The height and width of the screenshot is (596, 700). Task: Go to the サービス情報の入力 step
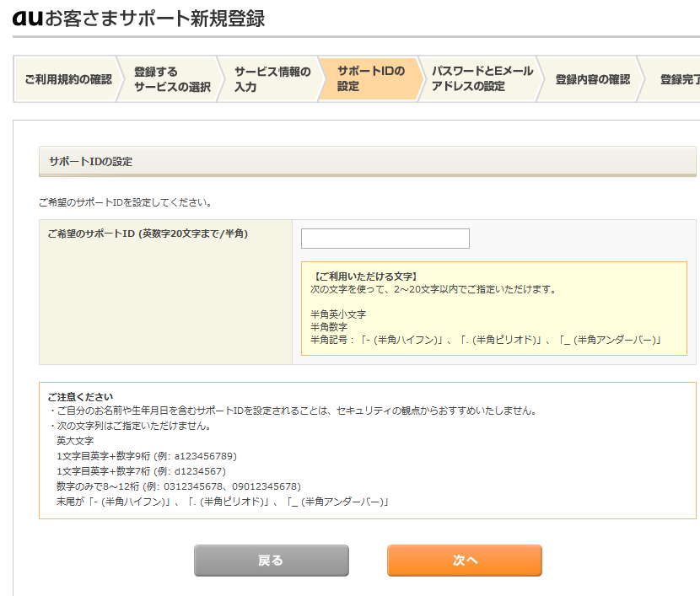tap(272, 79)
